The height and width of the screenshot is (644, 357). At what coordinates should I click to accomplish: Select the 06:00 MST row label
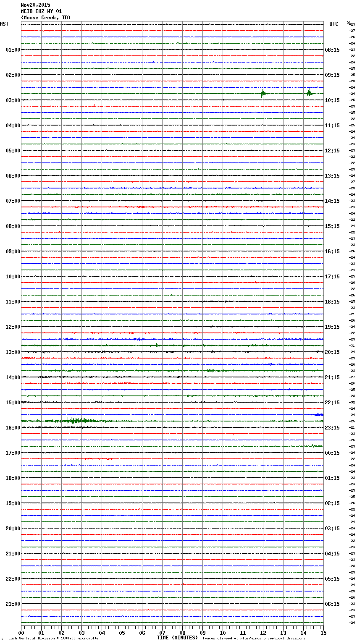[13, 176]
